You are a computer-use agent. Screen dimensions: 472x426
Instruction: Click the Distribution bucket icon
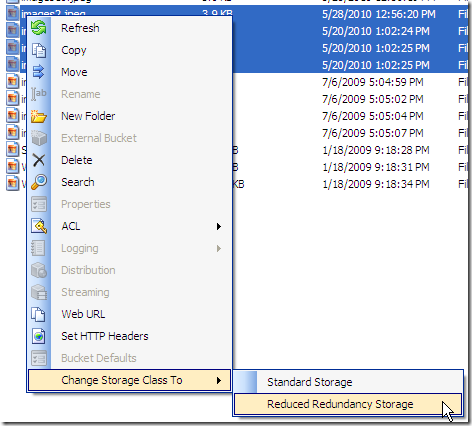39,270
